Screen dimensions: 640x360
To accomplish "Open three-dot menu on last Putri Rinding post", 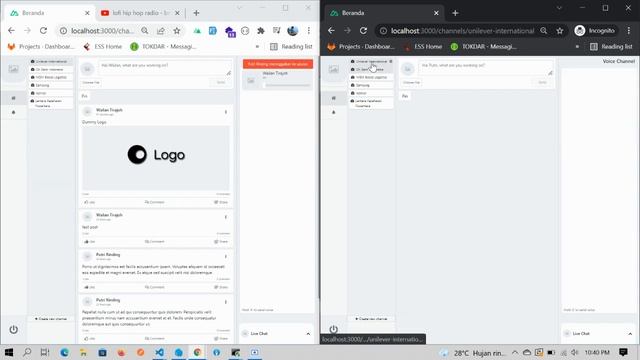I will (x=226, y=302).
